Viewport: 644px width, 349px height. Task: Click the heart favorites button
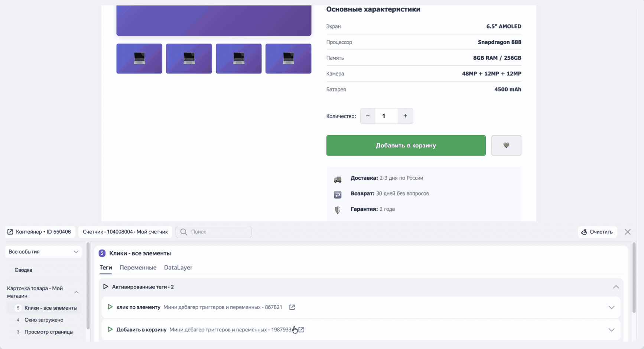506,146
